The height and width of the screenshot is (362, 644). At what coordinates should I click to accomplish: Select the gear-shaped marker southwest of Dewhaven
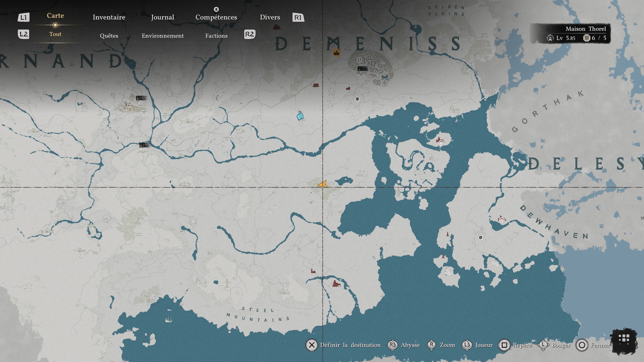480,238
